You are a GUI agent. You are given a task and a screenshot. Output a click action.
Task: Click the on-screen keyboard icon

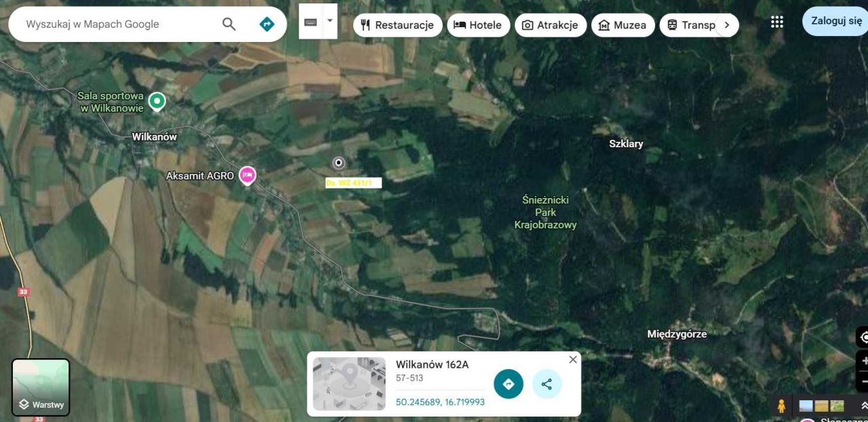click(310, 21)
